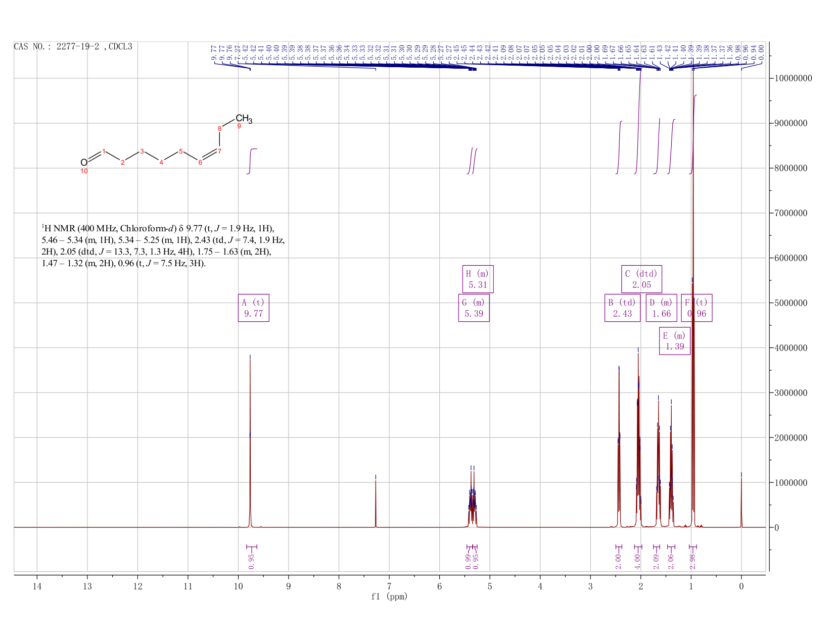
Task: Click integral value 2.00 near 2.4 ppm
Action: (618, 561)
